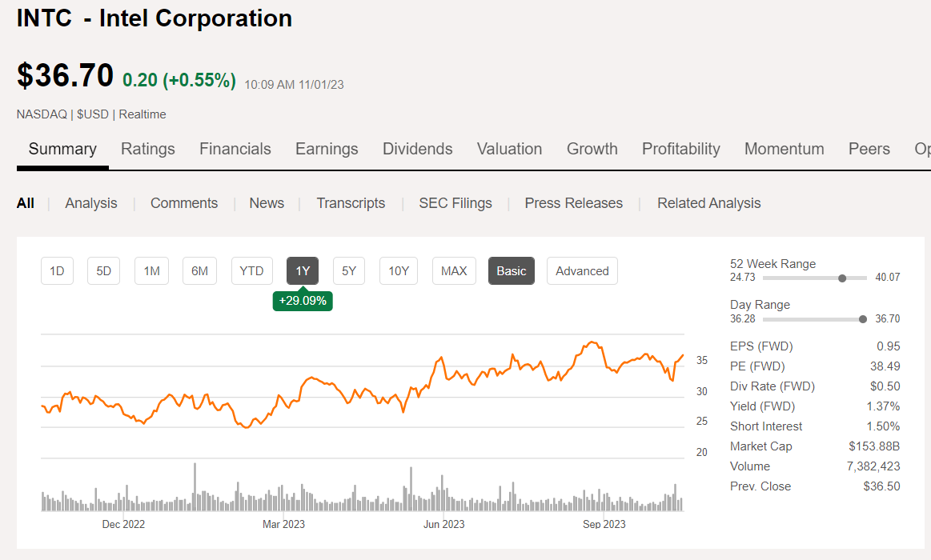Image resolution: width=931 pixels, height=560 pixels.
Task: Switch chart to 5Y range
Action: [x=349, y=271]
